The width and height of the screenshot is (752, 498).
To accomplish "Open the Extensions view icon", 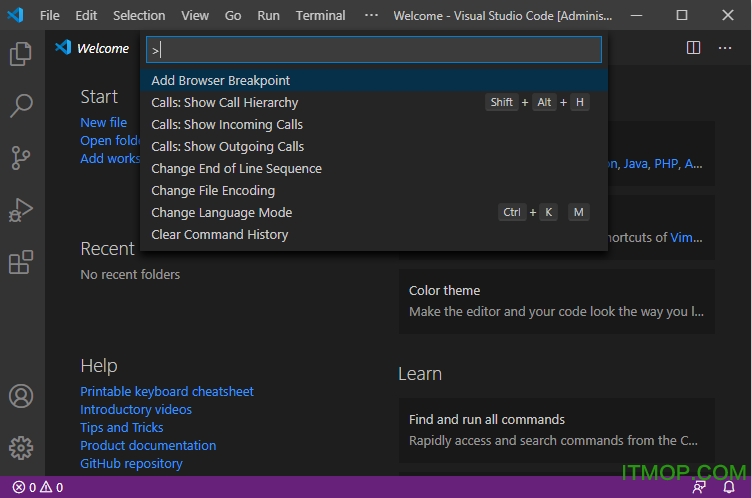I will (21, 262).
